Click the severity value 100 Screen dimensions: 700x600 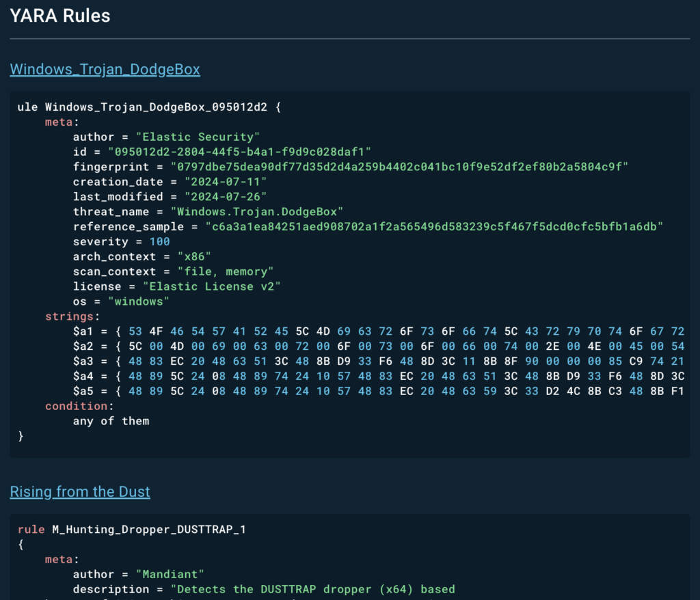click(159, 241)
